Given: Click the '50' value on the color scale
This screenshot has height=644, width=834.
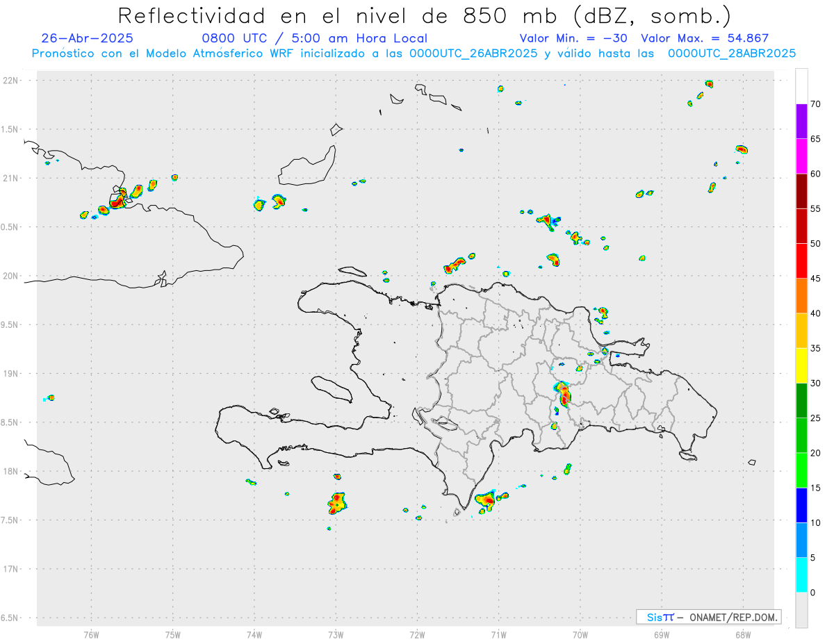Looking at the screenshot, I should [815, 244].
